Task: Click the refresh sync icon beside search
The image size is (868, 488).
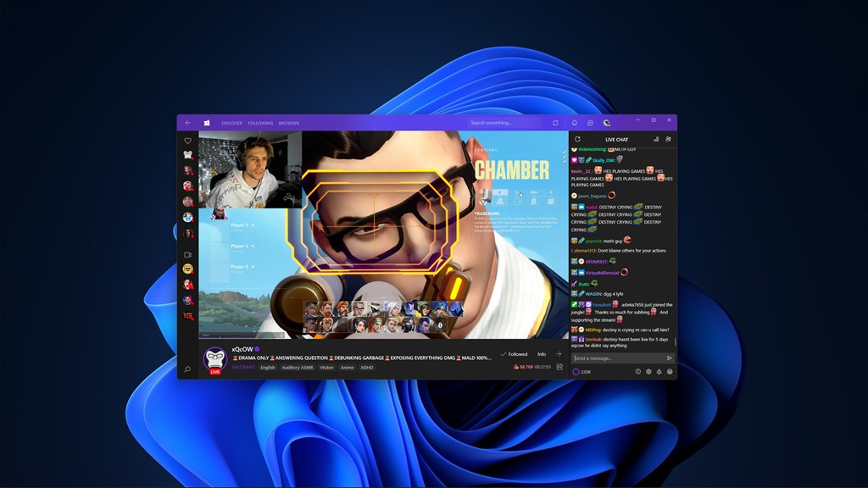Action: pyautogui.click(x=555, y=123)
